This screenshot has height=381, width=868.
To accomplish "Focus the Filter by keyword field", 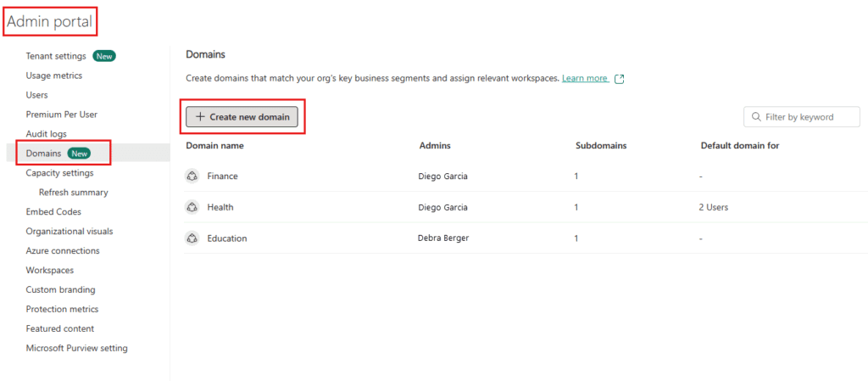I will [805, 117].
